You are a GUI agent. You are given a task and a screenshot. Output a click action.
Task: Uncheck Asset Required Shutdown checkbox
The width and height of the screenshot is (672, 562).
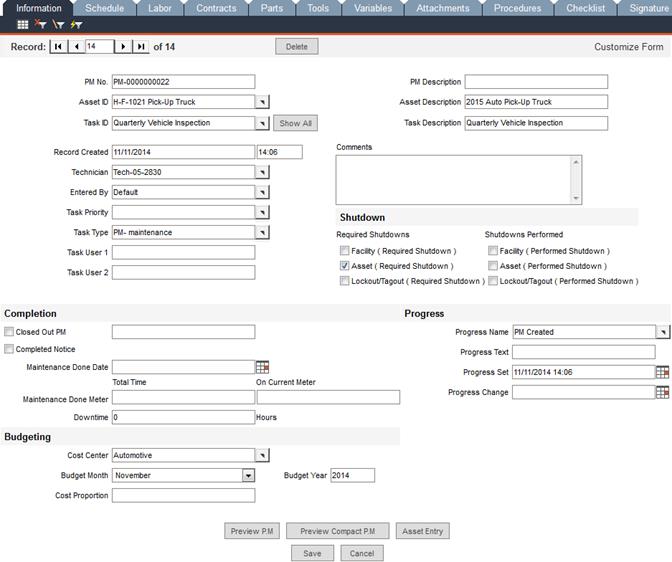coord(345,266)
